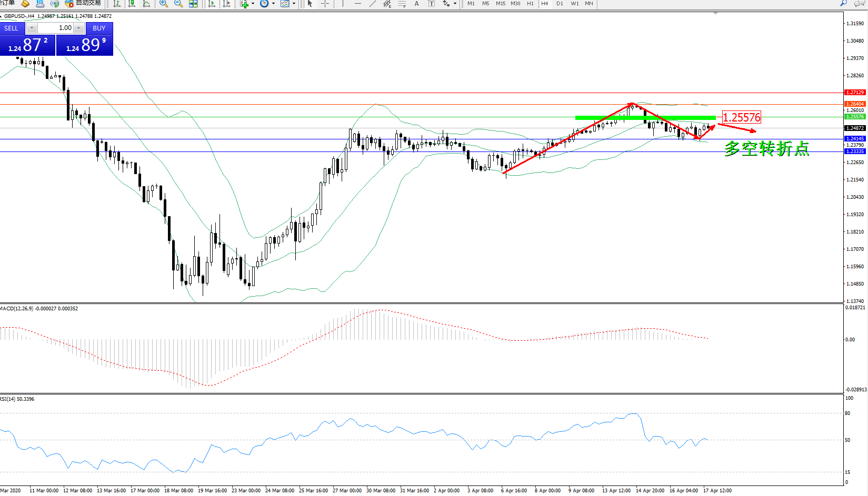Viewport: 868px width, 496px height.
Task: Expand the chart templates dropdown
Action: [x=294, y=4]
